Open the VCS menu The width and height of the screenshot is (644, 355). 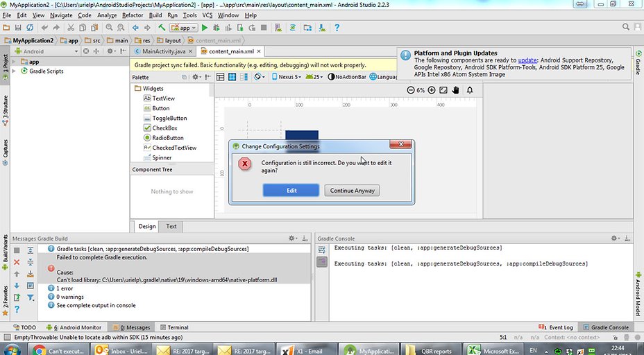click(x=207, y=15)
